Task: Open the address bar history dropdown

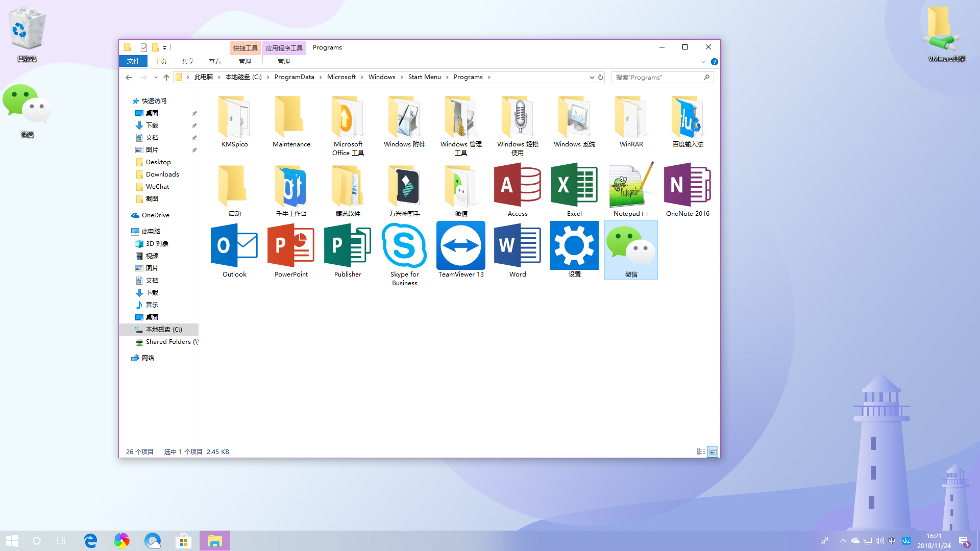Action: pos(592,77)
